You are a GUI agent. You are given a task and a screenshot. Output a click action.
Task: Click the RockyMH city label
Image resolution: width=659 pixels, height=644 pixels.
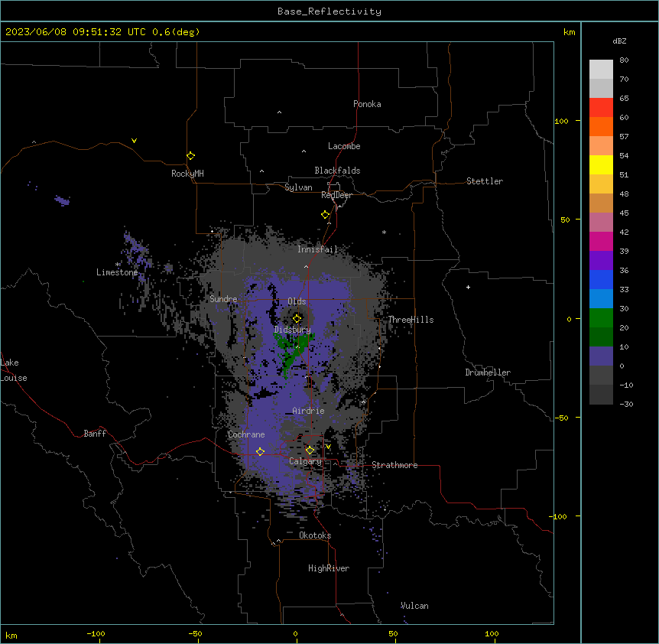coord(187,174)
